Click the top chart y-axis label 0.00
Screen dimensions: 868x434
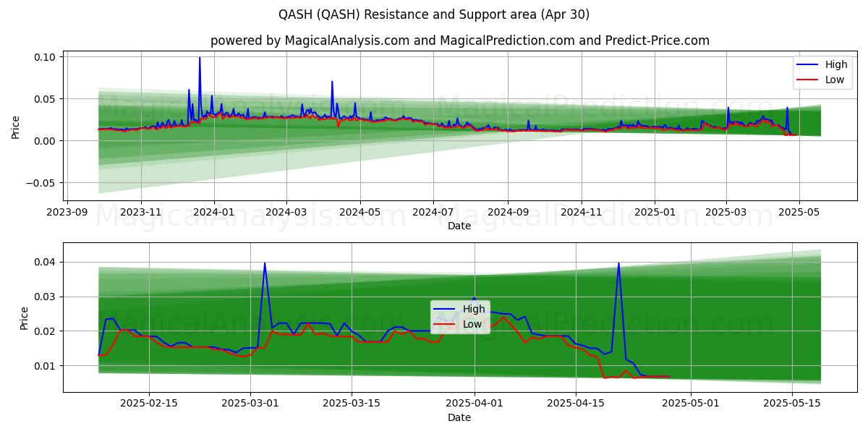45,140
